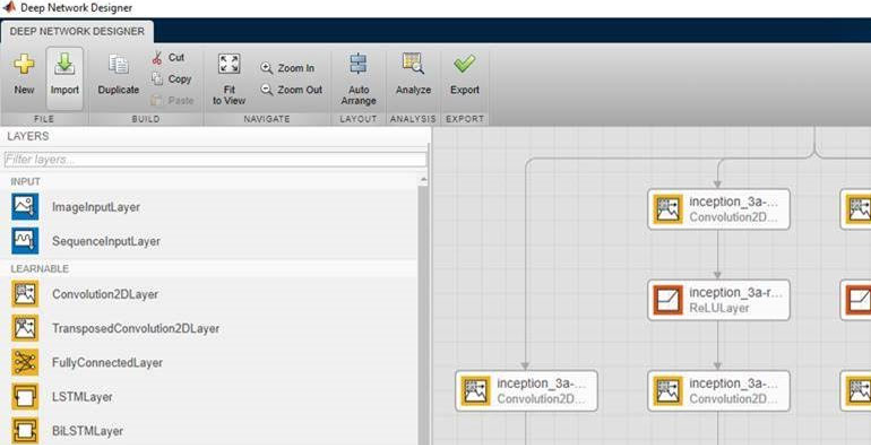Image resolution: width=873 pixels, height=445 pixels.
Task: Click the TransposedConvolution2DLayer text label
Action: pos(135,329)
